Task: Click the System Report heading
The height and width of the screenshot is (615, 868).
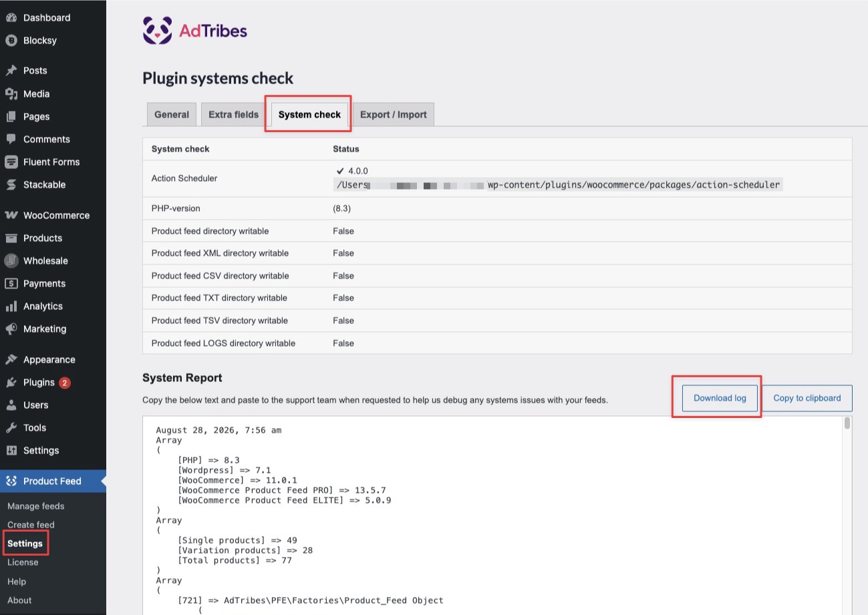Action: (x=182, y=378)
